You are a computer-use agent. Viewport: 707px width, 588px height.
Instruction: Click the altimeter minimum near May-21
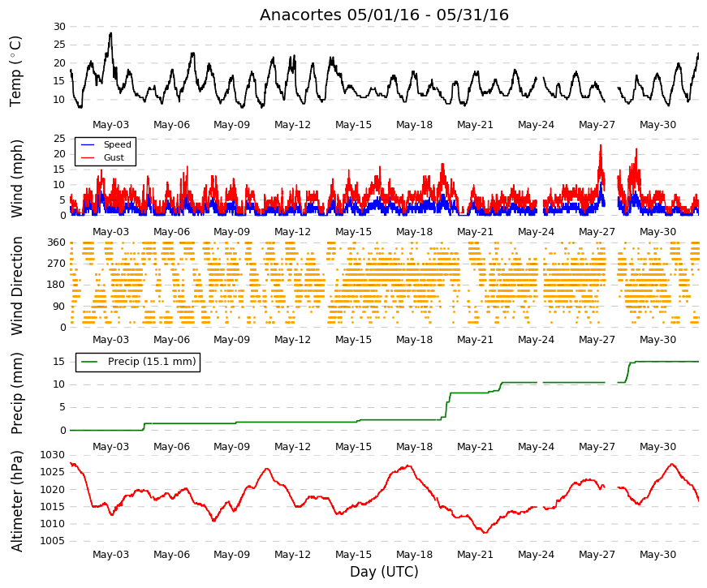[x=485, y=533]
